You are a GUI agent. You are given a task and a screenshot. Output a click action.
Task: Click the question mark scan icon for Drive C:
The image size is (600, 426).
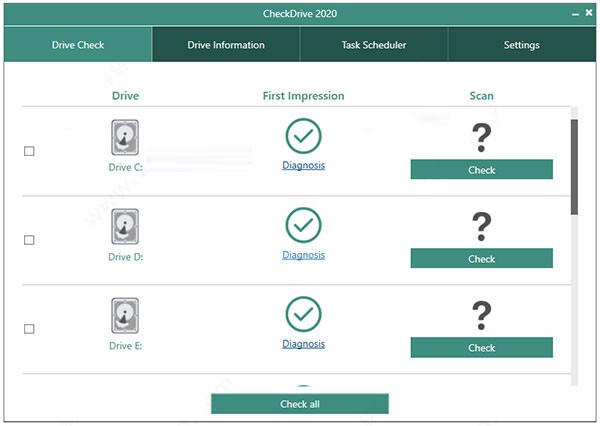[x=481, y=137]
